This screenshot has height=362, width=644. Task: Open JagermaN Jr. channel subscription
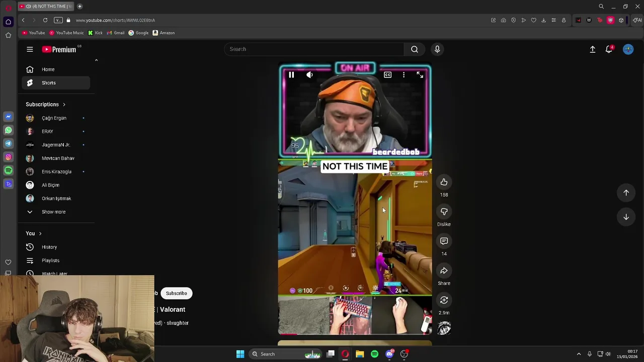tap(56, 145)
